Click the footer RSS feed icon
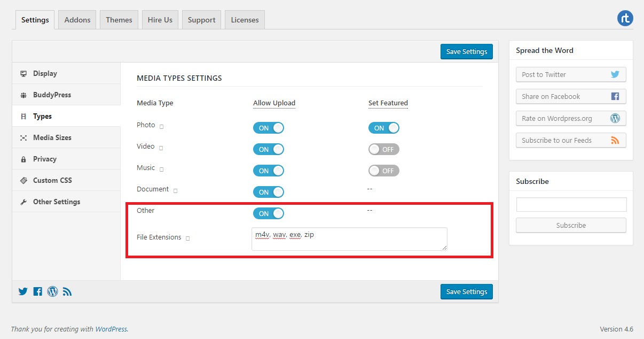Screen dimensions: 644x339 [x=67, y=291]
